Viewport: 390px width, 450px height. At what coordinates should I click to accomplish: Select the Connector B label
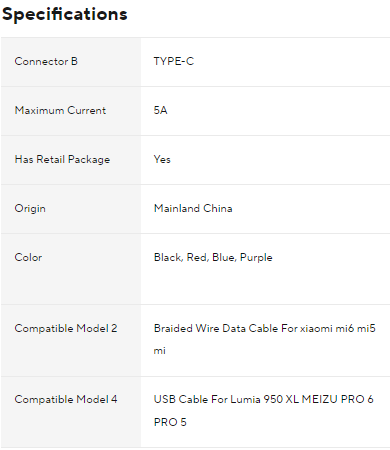[x=46, y=61]
